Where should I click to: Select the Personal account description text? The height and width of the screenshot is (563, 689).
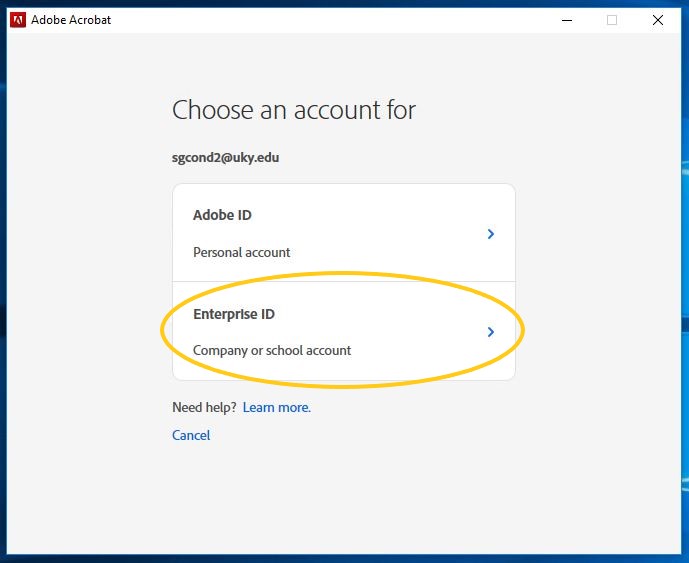click(242, 252)
